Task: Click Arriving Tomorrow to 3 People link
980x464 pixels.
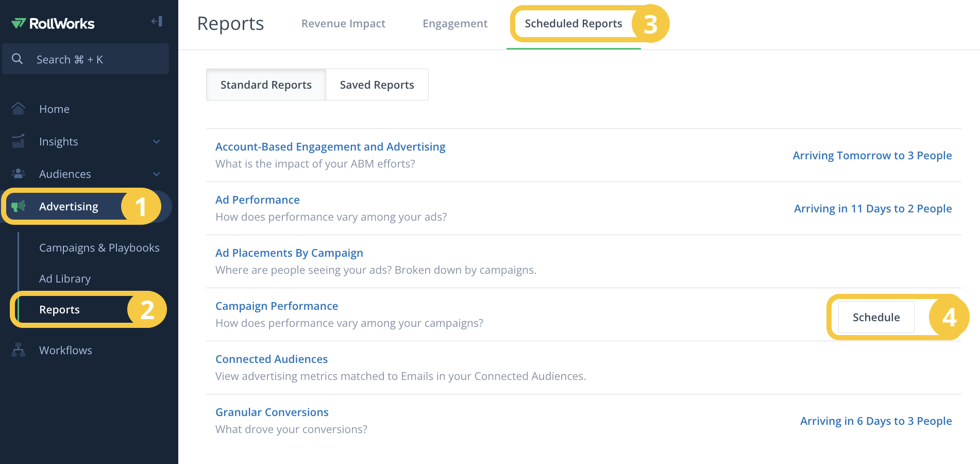Action: [872, 156]
